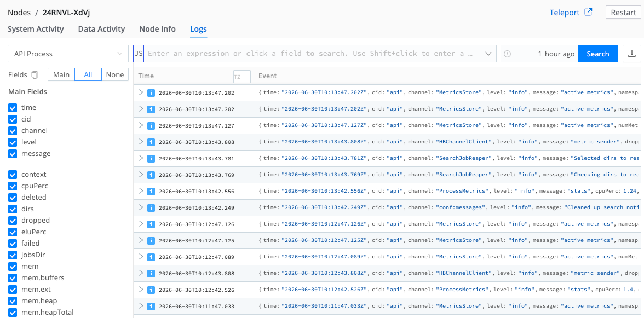This screenshot has width=644, height=318.
Task: Click the Main Fields section heading
Action: [27, 92]
